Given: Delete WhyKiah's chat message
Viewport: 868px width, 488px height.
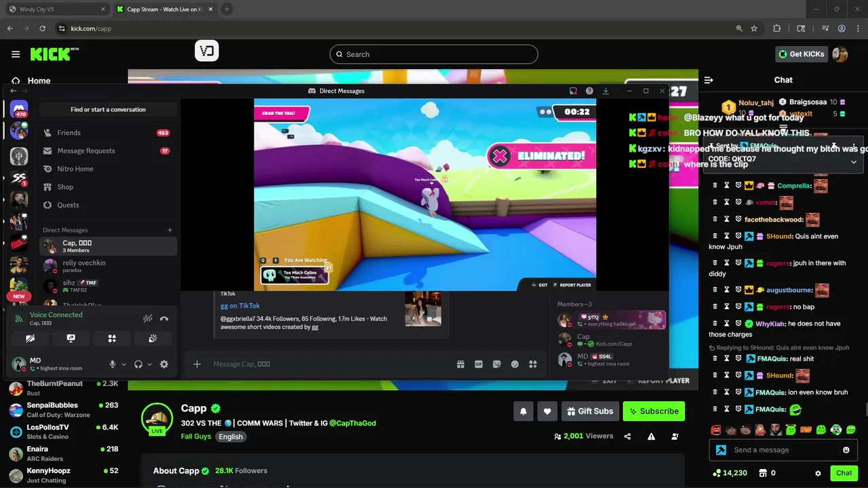Looking at the screenshot, I should [715, 324].
